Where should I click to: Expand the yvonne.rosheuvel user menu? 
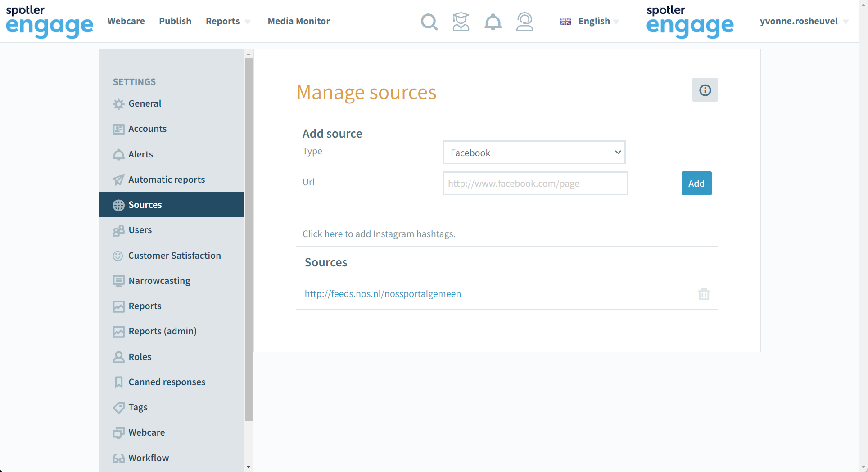tap(804, 21)
